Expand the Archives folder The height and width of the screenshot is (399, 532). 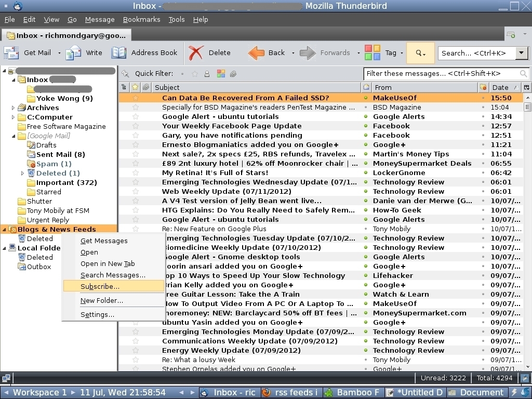click(x=13, y=108)
